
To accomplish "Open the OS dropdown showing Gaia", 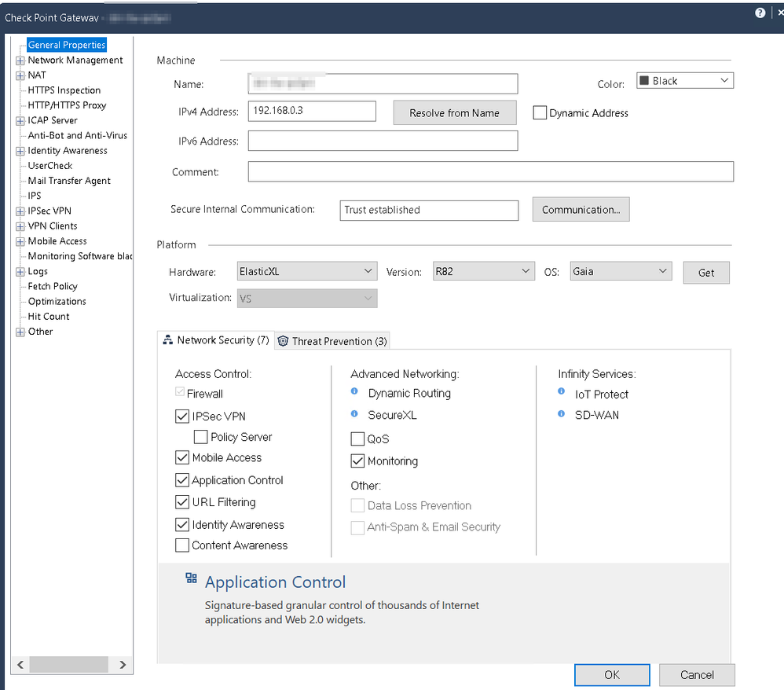I will pyautogui.click(x=621, y=271).
